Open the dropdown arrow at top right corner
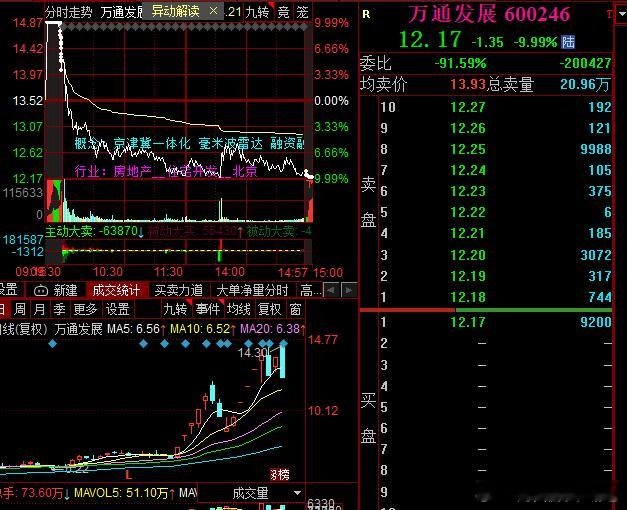The width and height of the screenshot is (627, 510). tap(622, 15)
